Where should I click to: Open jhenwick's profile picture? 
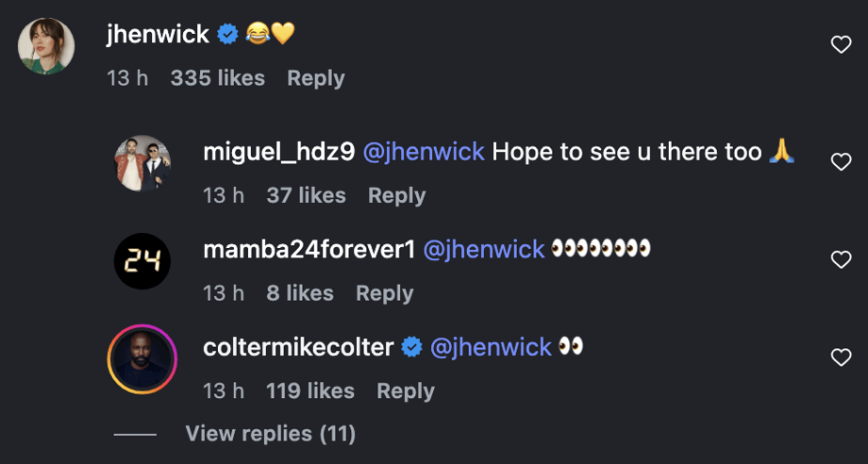pos(46,46)
